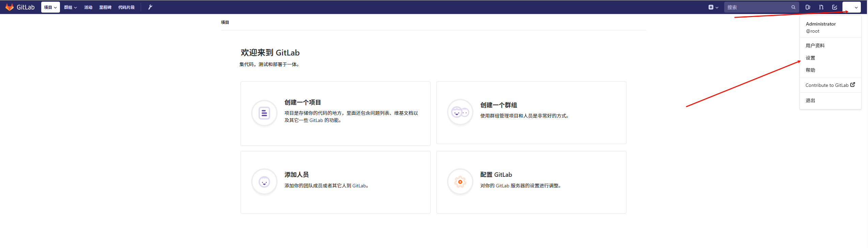Viewport: 868px width, 248px height.
Task: Open the plus menu chevron
Action: coord(717,7)
